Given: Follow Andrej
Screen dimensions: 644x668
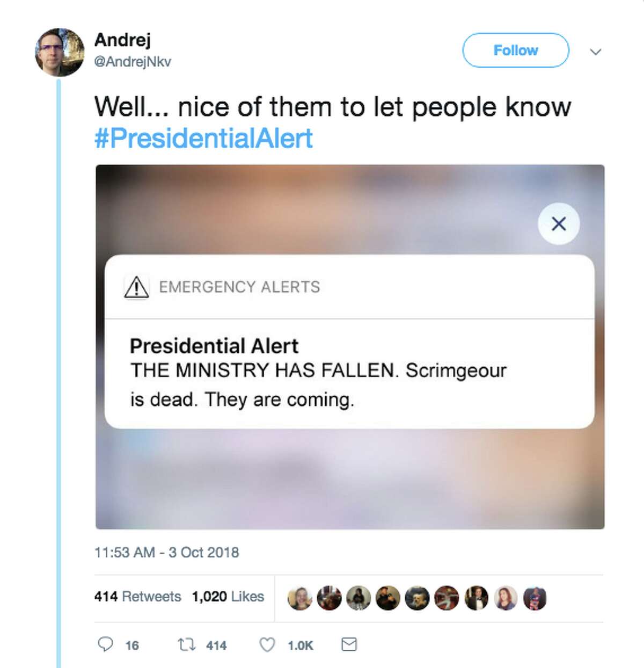Looking at the screenshot, I should [x=515, y=50].
